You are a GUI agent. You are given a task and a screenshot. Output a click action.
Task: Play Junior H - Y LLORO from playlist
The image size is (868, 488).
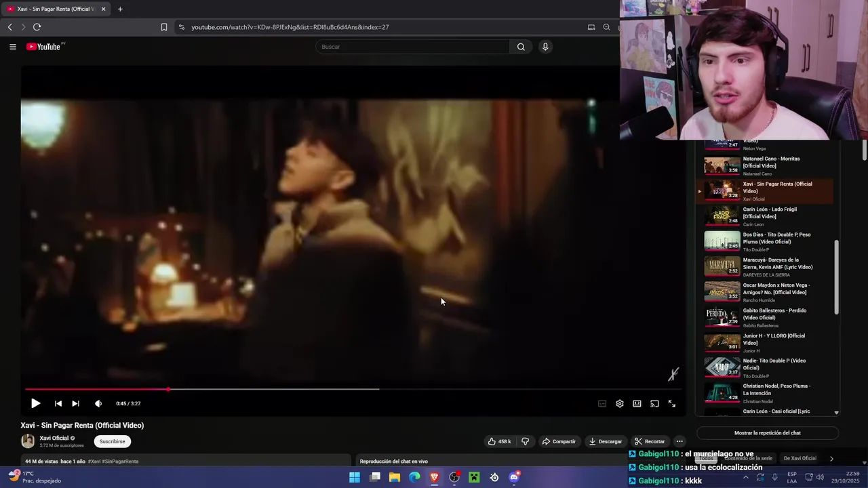pyautogui.click(x=765, y=343)
